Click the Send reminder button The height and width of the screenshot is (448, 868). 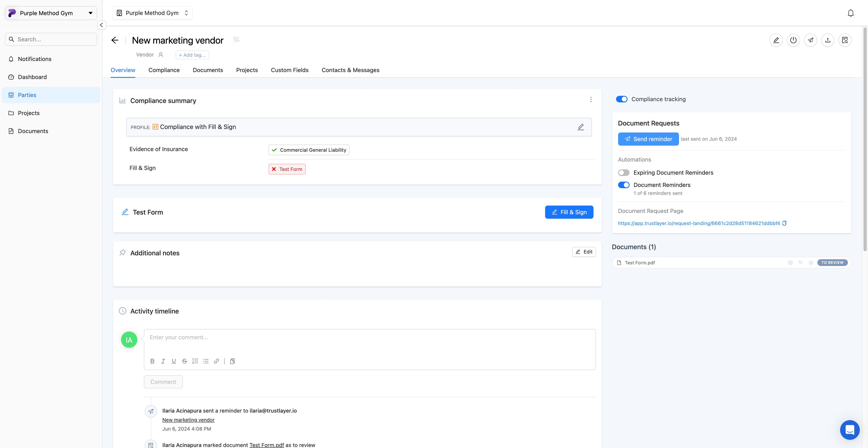tap(648, 139)
